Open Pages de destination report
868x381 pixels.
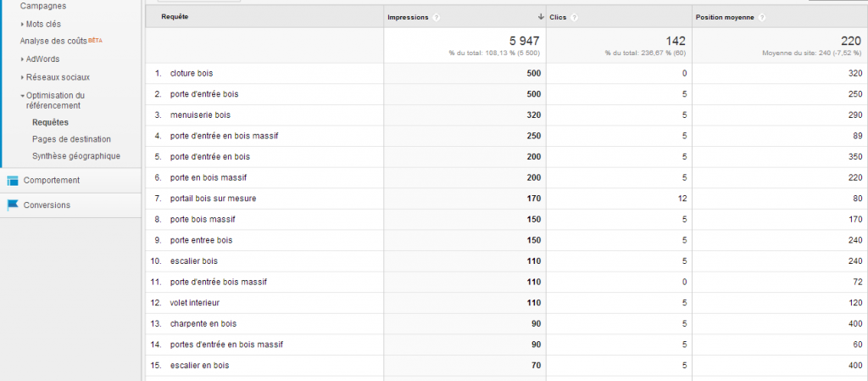71,139
